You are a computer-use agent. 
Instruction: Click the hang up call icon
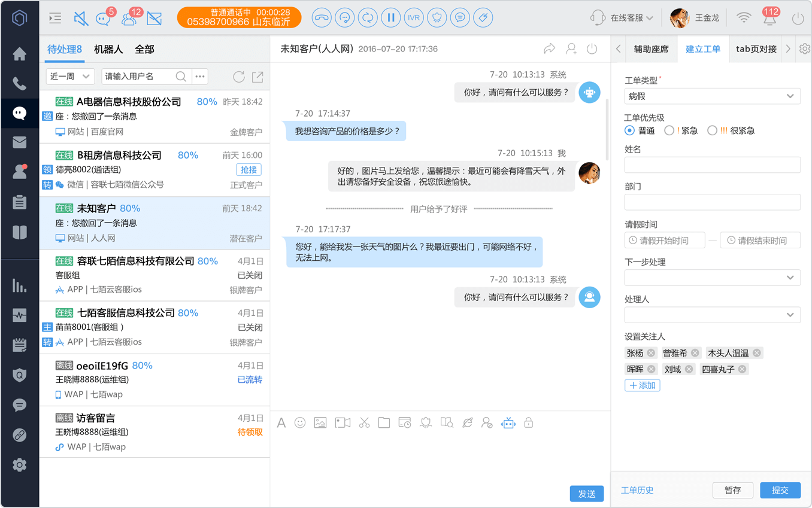[322, 18]
